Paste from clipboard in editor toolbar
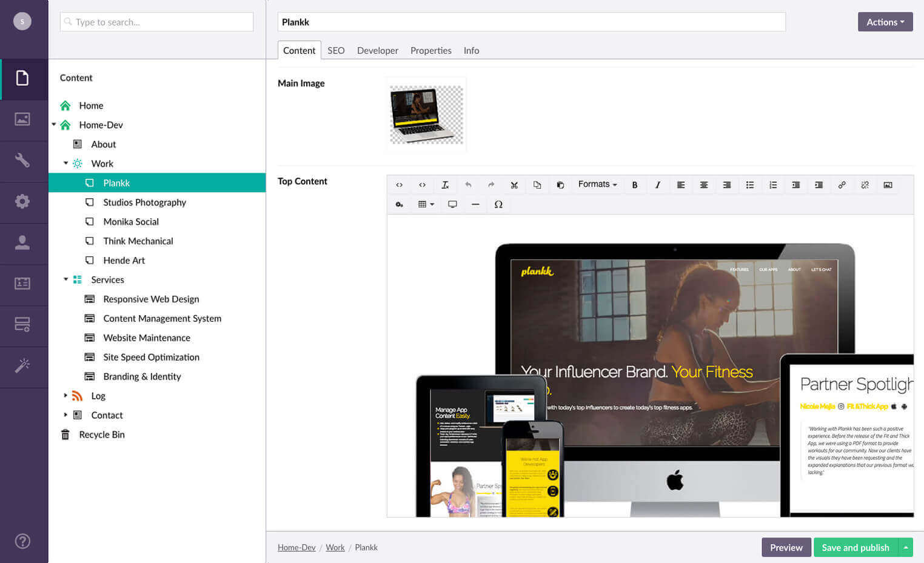The width and height of the screenshot is (924, 563). (x=560, y=185)
